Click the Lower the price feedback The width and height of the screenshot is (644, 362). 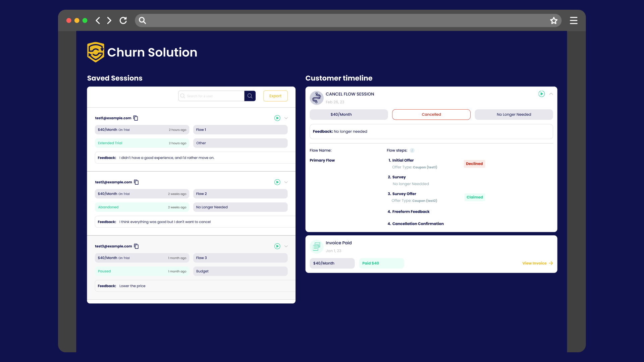(132, 286)
